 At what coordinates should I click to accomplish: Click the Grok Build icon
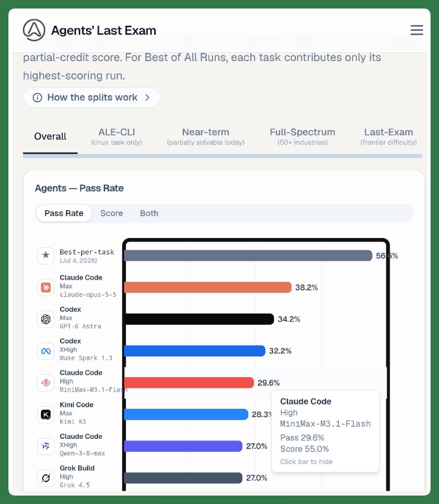point(46,478)
